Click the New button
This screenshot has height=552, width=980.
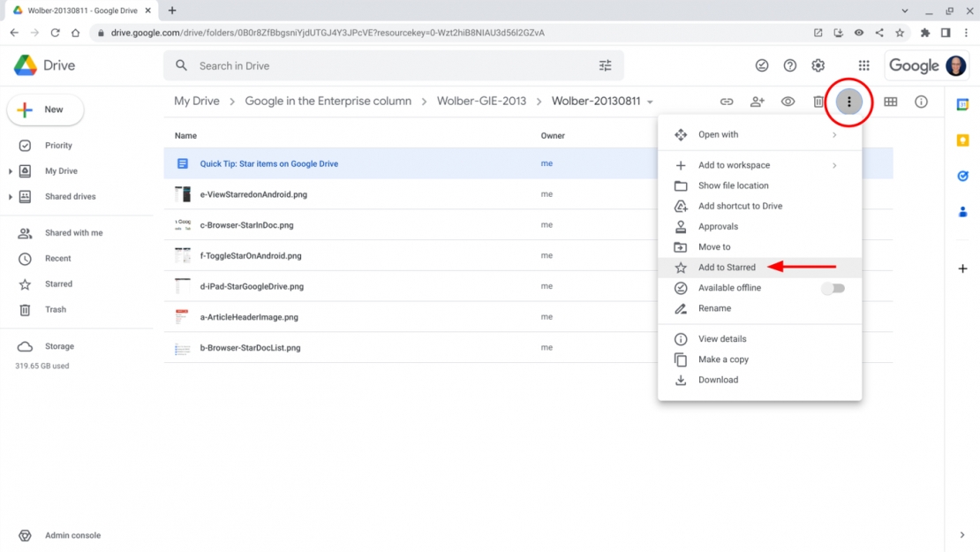[45, 110]
